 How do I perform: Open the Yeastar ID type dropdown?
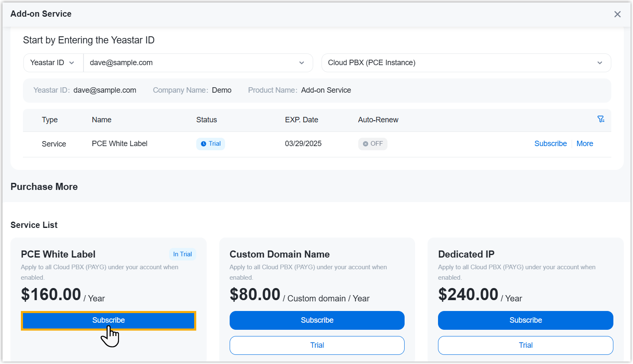(53, 63)
